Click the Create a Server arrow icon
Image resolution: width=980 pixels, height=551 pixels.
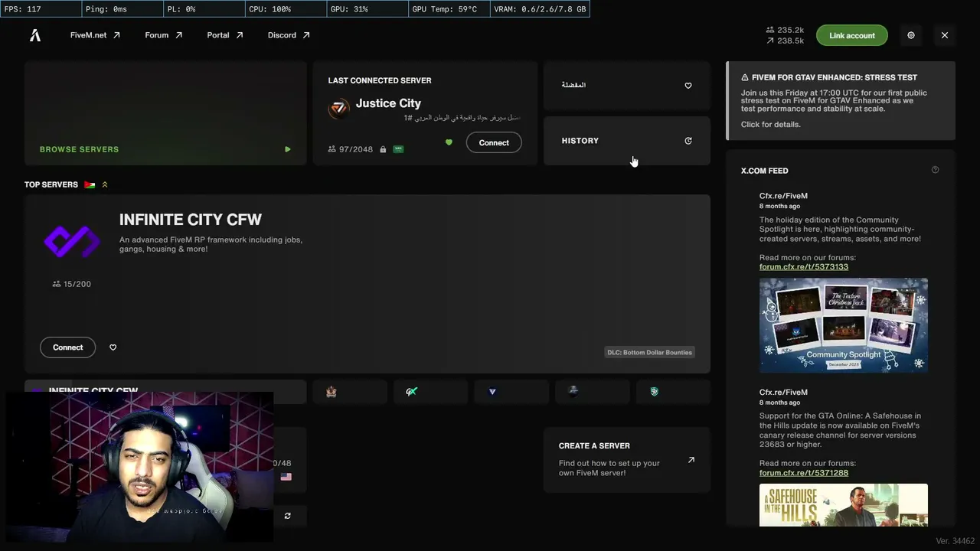tap(691, 460)
